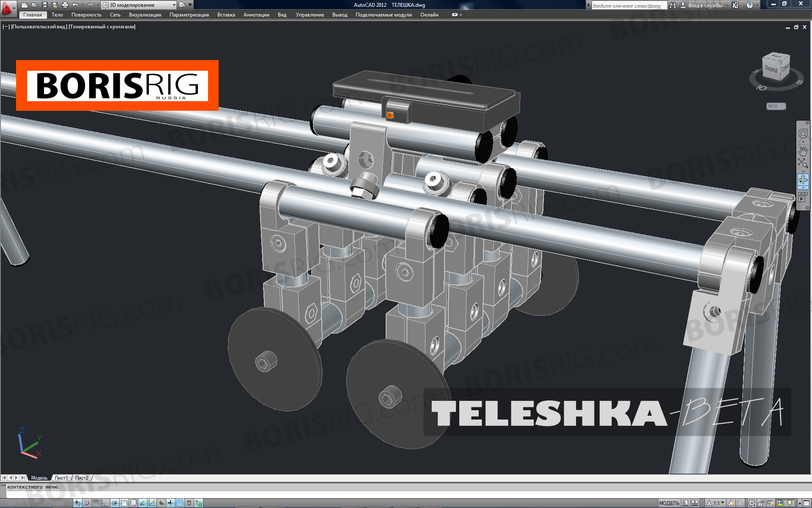812x508 pixels.
Task: Click the batch plot preview icon
Action: point(182,5)
